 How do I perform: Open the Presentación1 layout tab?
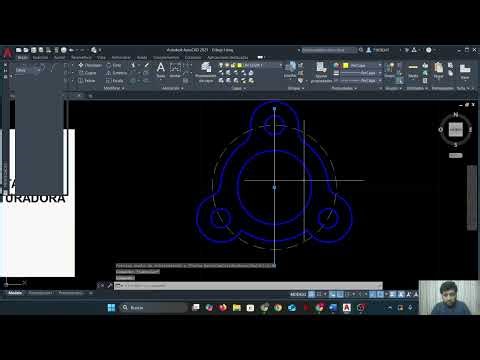coord(40,293)
